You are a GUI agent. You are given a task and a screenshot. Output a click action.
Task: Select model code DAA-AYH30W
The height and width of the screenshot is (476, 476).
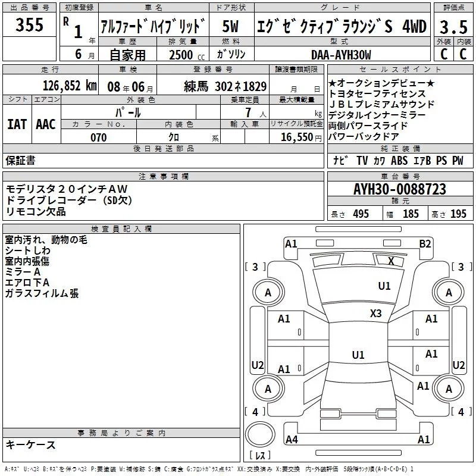[341, 55]
